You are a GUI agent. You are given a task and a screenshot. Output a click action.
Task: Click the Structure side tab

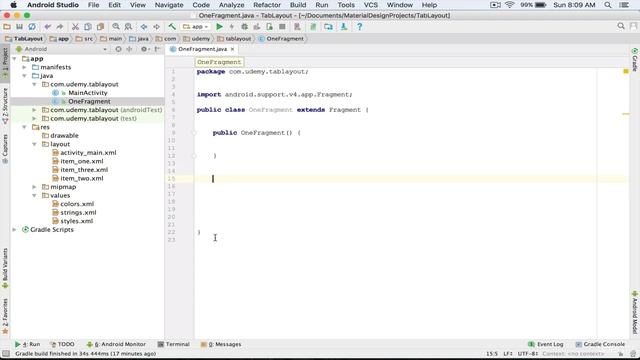(5, 106)
